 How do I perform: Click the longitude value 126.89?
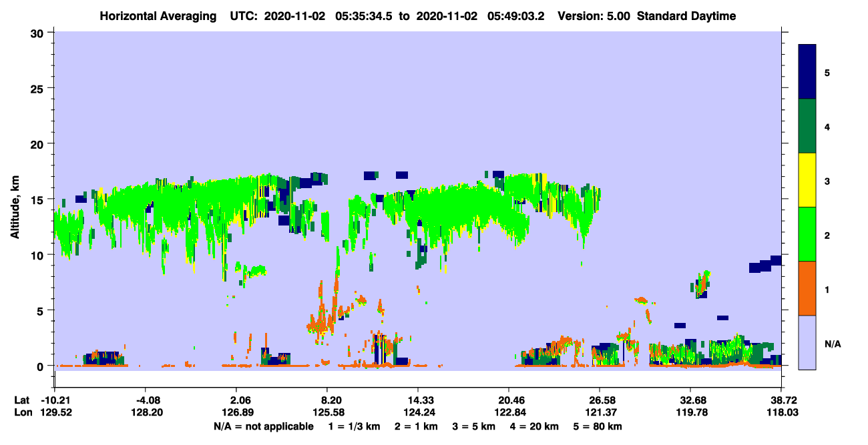click(239, 412)
